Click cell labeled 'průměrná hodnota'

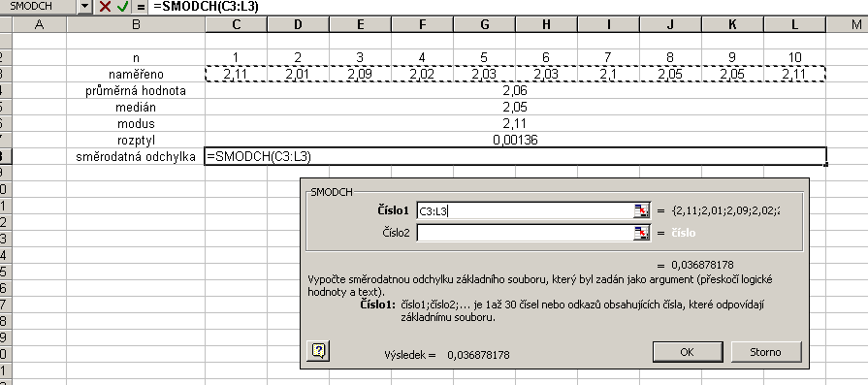tap(136, 91)
